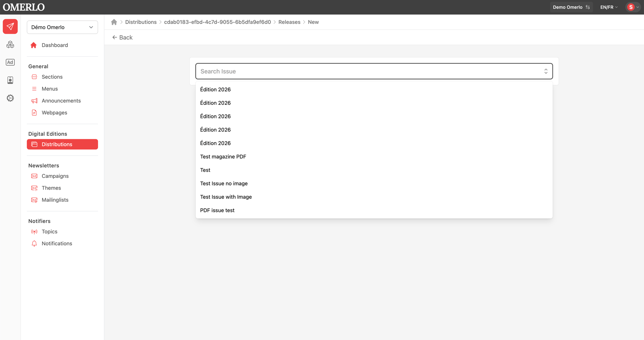Click the red S user avatar

(x=631, y=7)
